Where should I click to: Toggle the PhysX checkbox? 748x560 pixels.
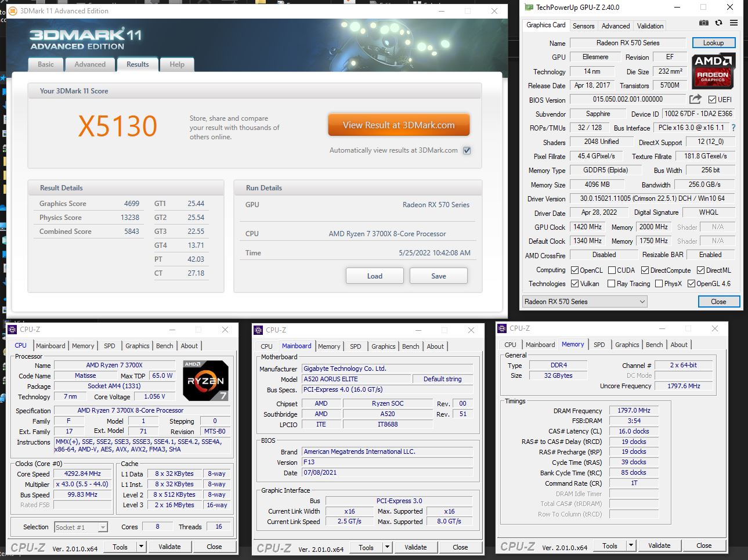[659, 284]
